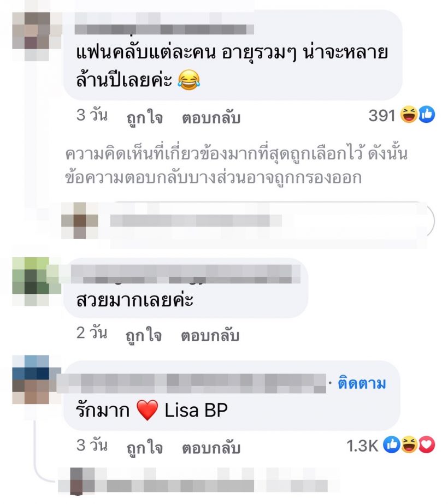
Task: Follow the commenter via ติดตาม link
Action: [362, 383]
